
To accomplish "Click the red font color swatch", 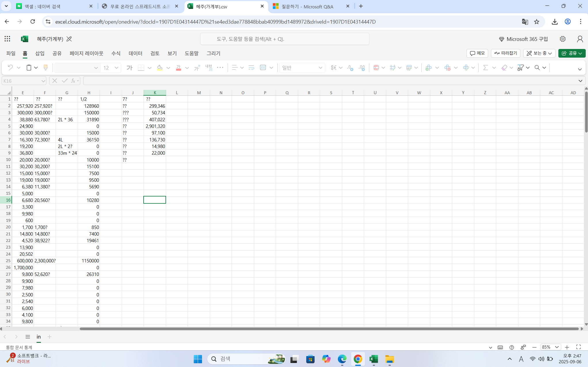I will [178, 68].
